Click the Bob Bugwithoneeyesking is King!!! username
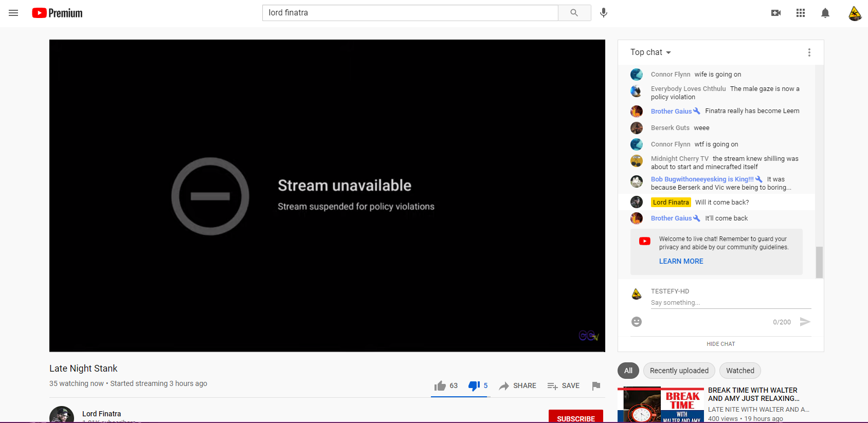 point(702,179)
